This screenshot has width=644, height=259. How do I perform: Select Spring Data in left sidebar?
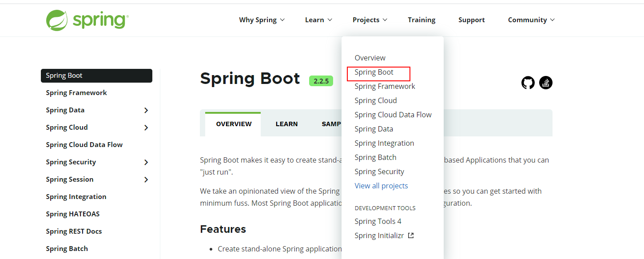(x=65, y=110)
